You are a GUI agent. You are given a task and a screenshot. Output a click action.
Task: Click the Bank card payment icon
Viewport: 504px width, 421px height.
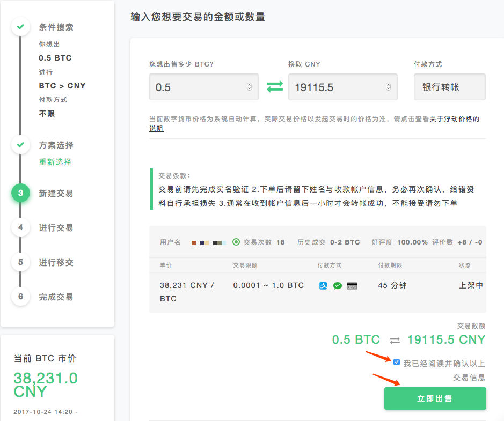pyautogui.click(x=352, y=286)
